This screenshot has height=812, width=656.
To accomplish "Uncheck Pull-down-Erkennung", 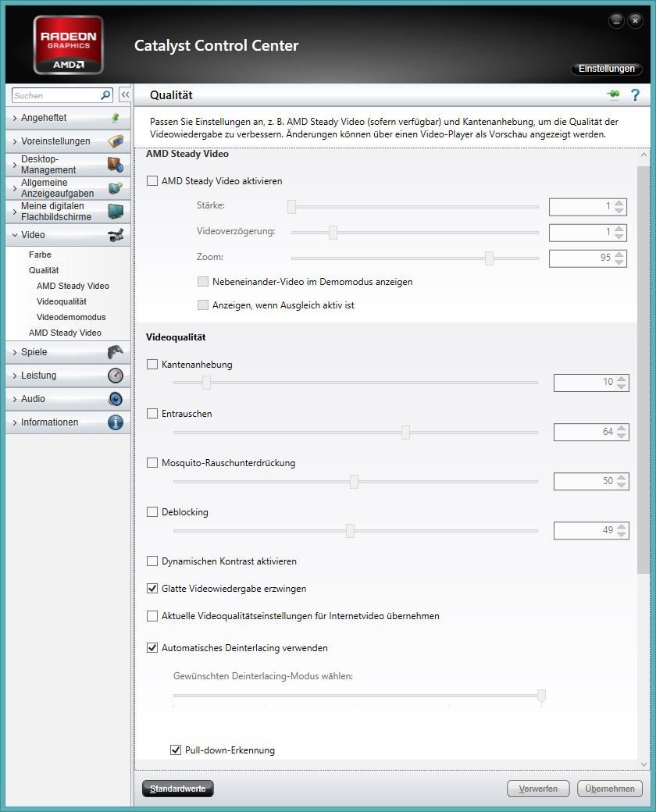I will (176, 750).
